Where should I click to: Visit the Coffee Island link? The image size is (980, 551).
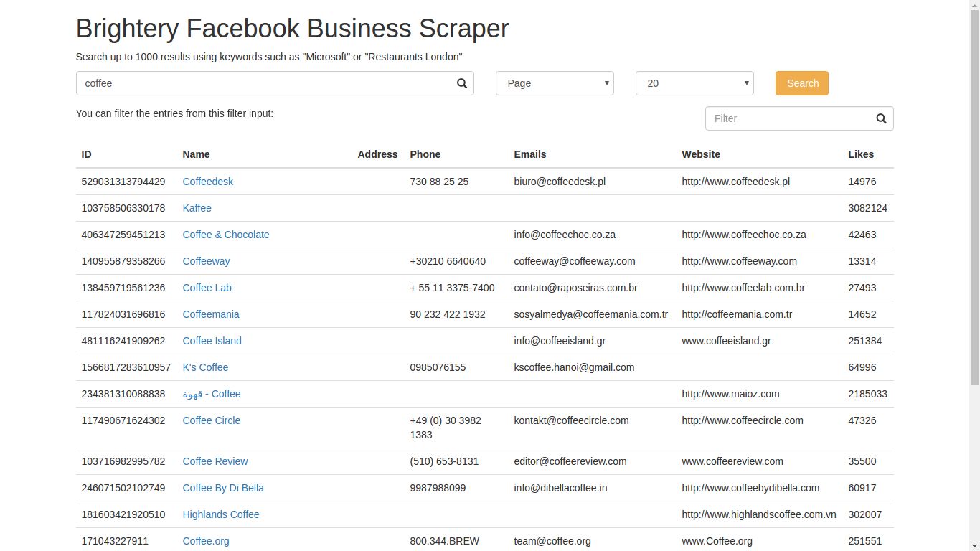tap(212, 341)
